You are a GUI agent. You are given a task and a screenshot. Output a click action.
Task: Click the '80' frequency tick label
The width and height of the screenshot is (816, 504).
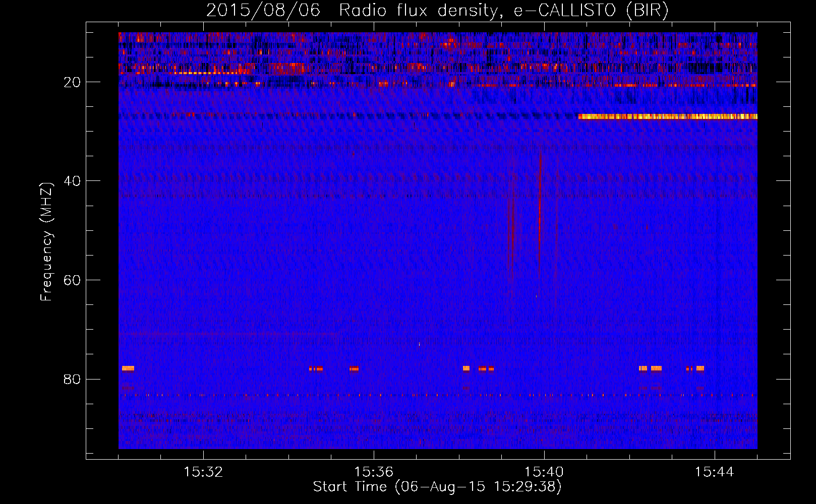click(72, 379)
